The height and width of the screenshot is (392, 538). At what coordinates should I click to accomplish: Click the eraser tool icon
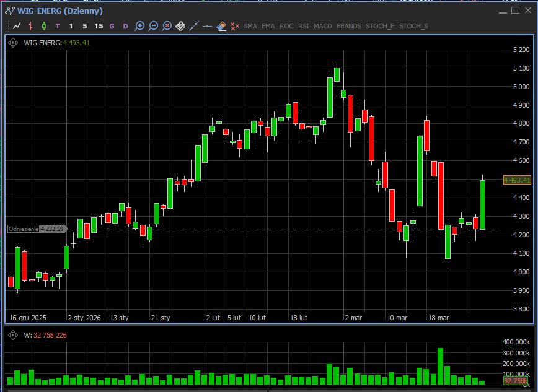click(x=221, y=26)
